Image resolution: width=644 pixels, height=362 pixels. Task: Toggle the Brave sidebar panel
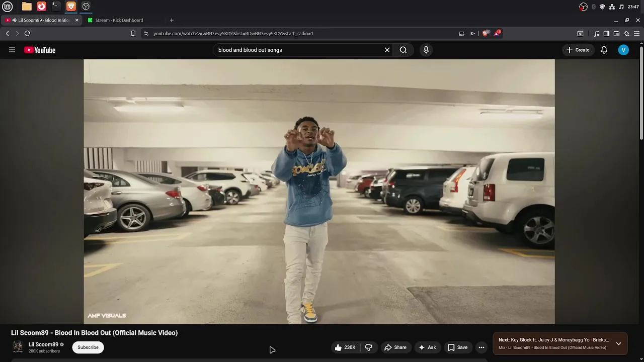[x=606, y=34]
